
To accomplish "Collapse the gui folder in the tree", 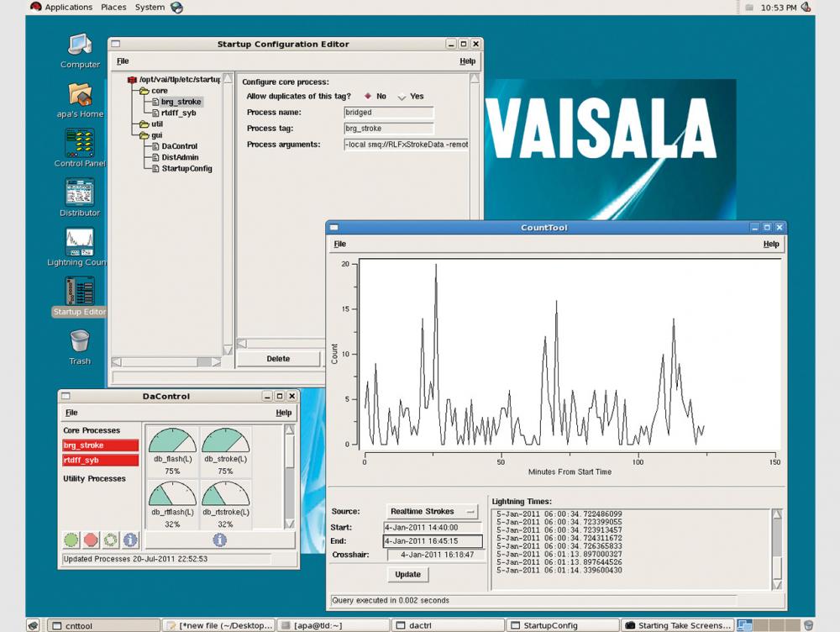I will point(144,135).
